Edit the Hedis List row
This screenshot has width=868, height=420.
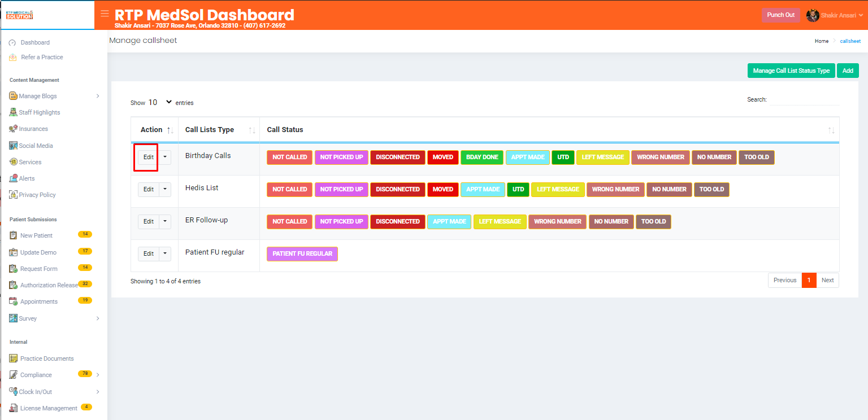pos(148,190)
